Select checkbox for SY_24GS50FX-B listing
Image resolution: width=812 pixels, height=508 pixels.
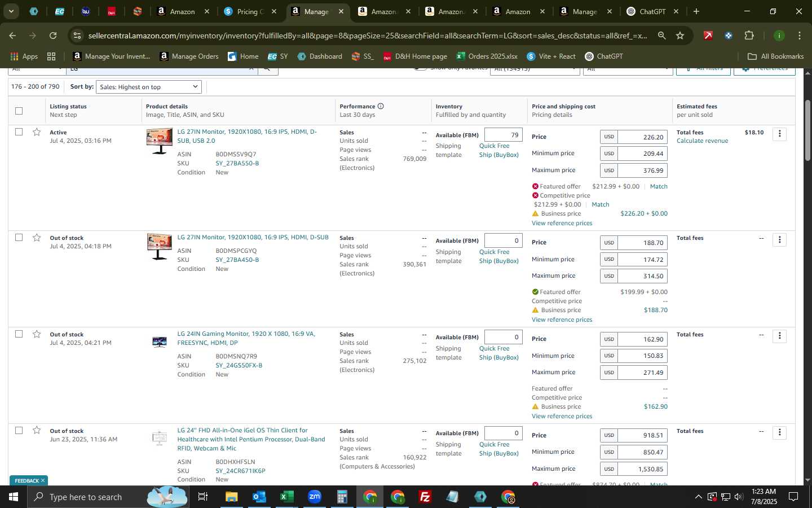[19, 334]
